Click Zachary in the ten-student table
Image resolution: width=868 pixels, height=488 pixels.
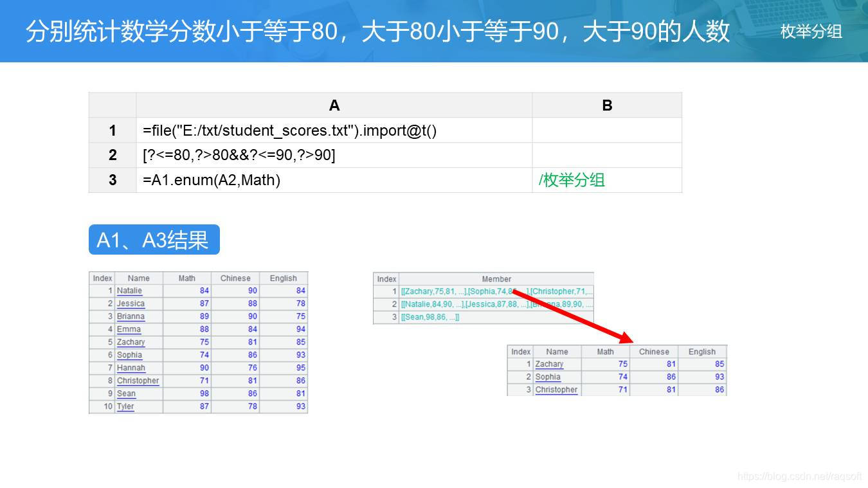click(x=131, y=342)
